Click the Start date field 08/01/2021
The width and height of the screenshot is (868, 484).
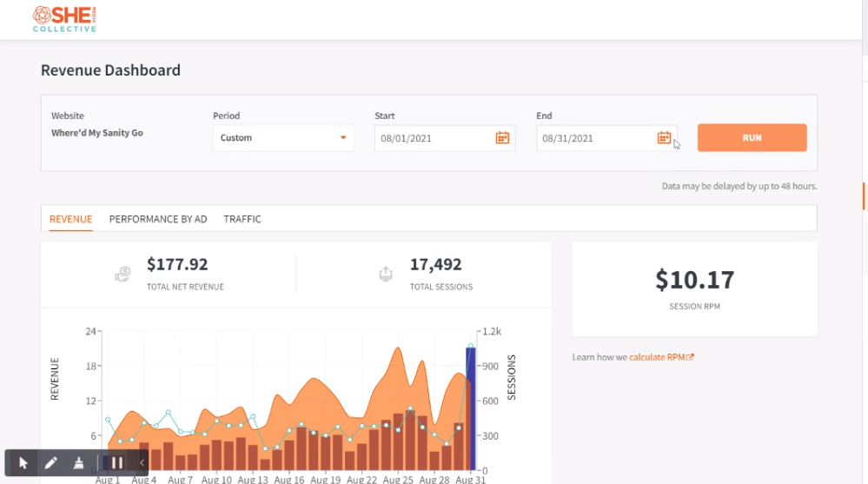click(445, 138)
